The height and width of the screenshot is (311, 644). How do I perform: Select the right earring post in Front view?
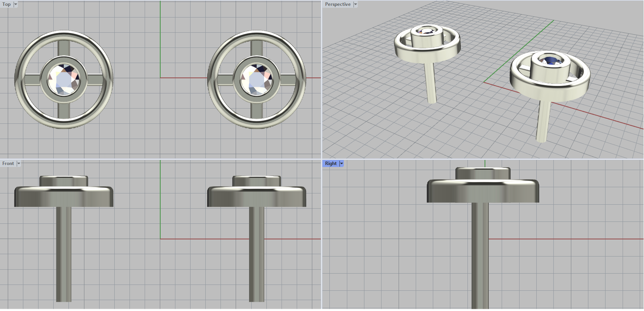coord(256,254)
